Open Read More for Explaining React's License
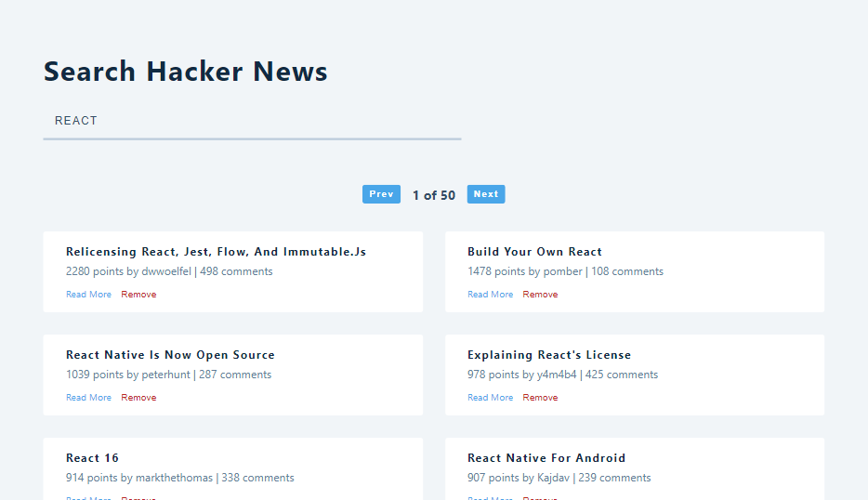The image size is (868, 500). 490,398
